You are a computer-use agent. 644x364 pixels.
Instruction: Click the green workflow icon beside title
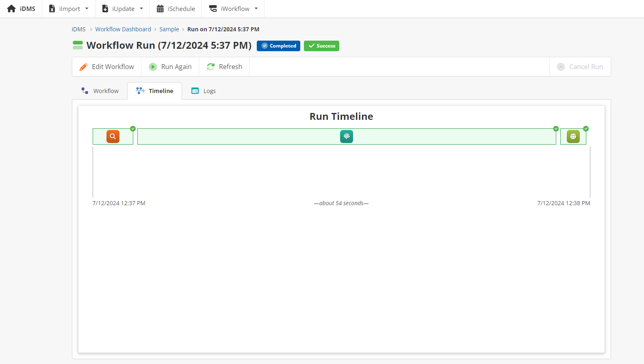click(78, 45)
